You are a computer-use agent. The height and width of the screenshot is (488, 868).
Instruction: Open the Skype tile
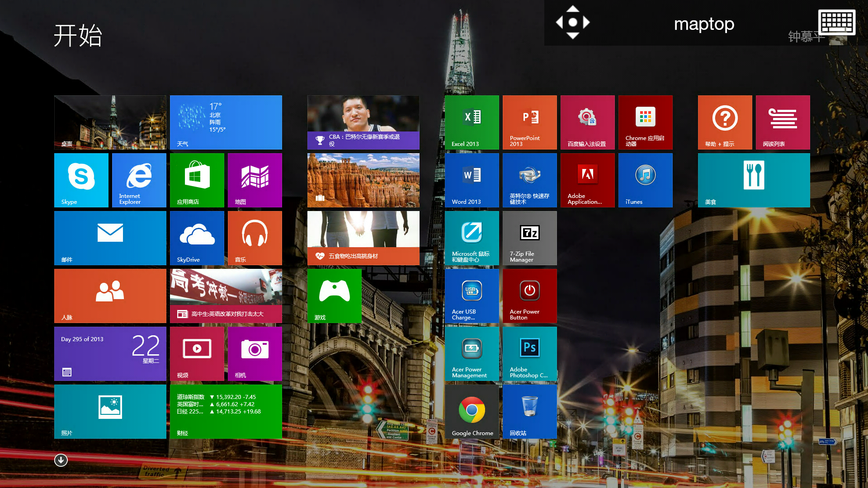tap(81, 180)
